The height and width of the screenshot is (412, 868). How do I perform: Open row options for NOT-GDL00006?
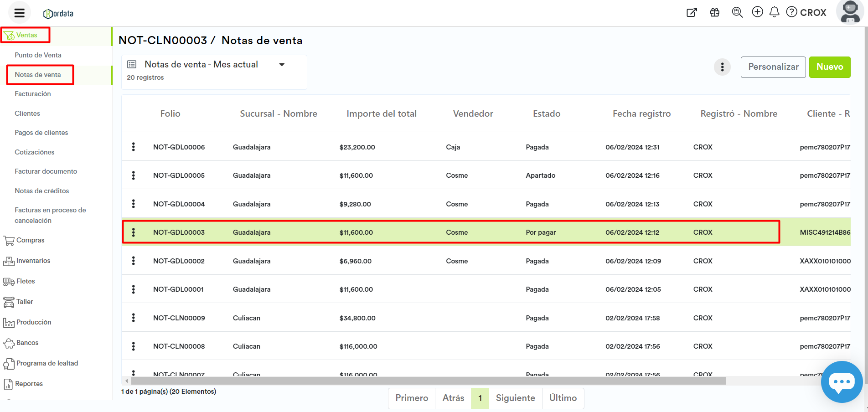[134, 147]
